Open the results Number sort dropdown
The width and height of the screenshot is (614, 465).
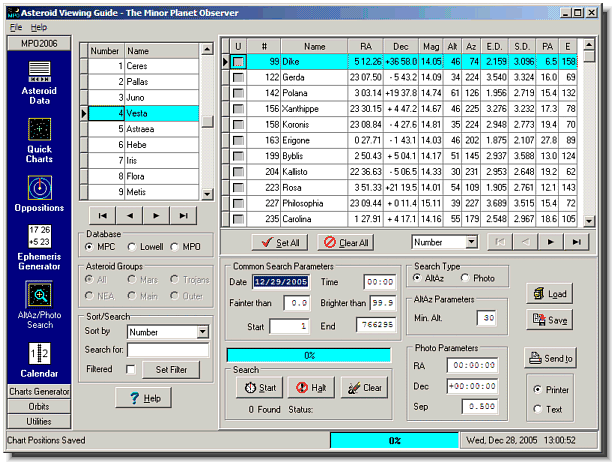pyautogui.click(x=472, y=242)
